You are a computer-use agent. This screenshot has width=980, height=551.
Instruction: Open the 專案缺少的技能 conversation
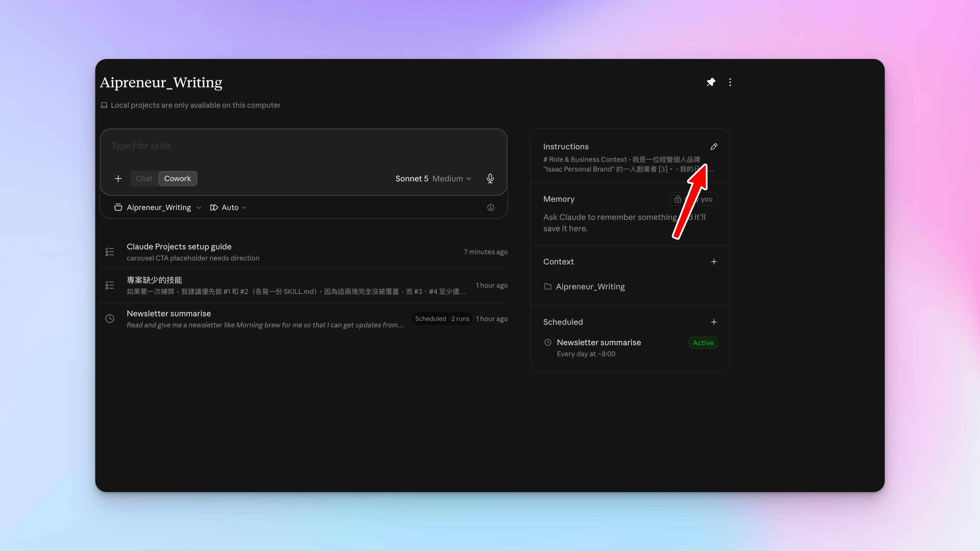pyautogui.click(x=304, y=286)
